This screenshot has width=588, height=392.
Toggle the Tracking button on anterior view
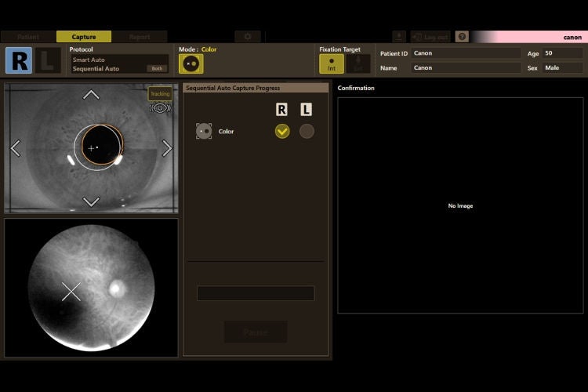tap(160, 94)
